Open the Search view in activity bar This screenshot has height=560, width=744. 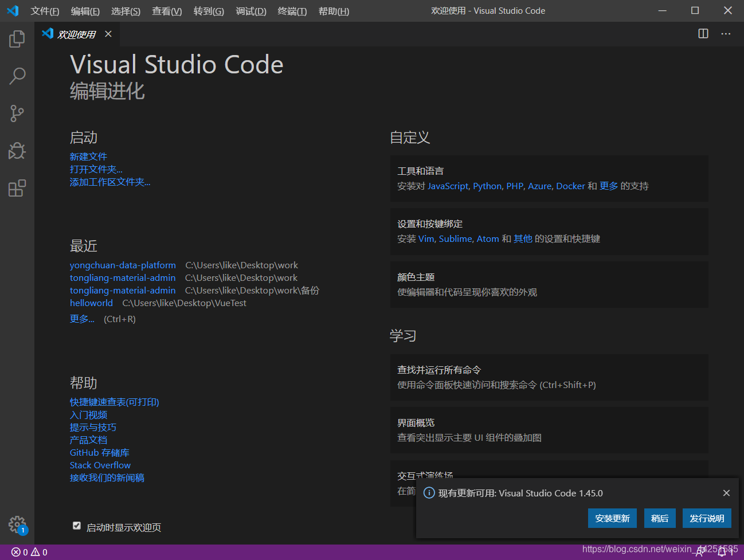pyautogui.click(x=17, y=76)
